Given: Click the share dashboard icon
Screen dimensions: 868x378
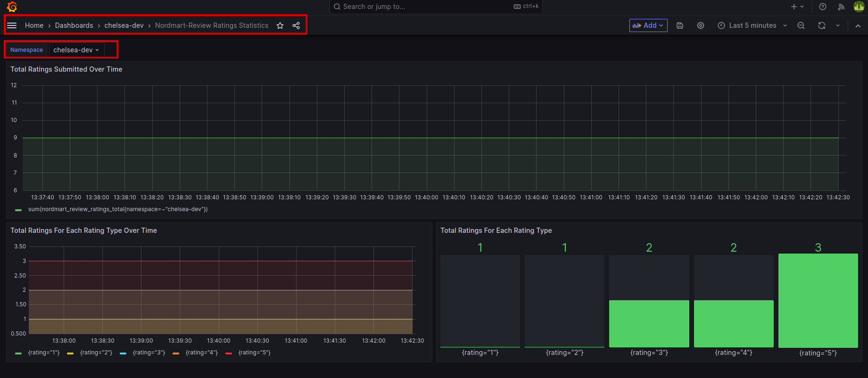Looking at the screenshot, I should click(296, 25).
